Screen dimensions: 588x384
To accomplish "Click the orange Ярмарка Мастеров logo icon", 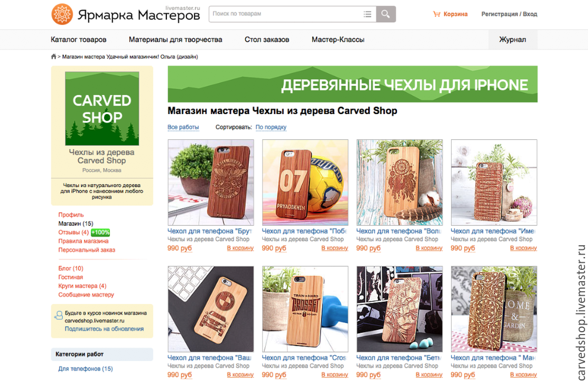I will click(x=62, y=14).
